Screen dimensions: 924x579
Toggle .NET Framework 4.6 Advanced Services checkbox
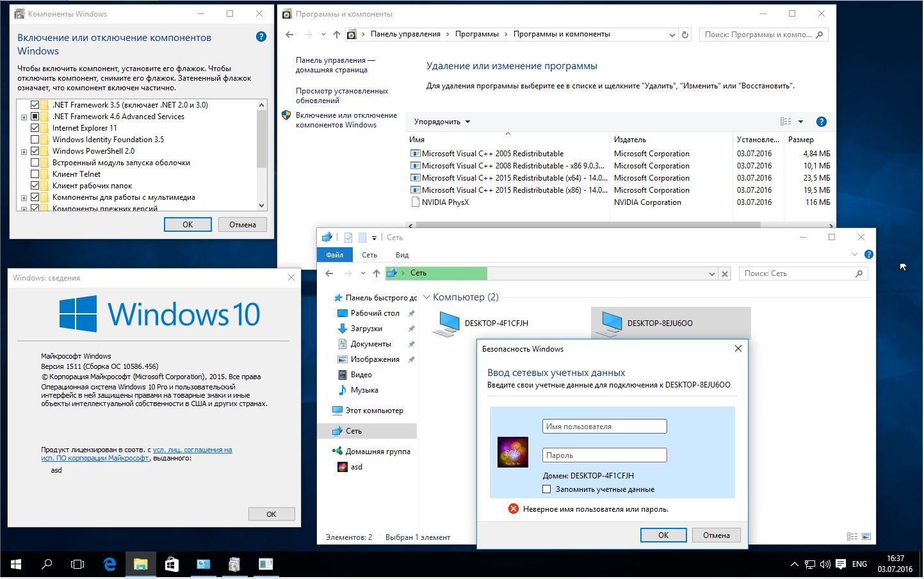coord(35,117)
